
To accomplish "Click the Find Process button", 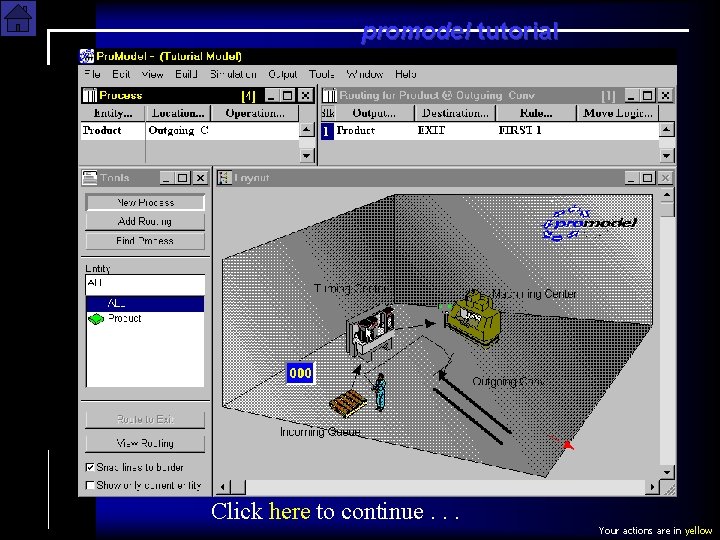I will (x=145, y=241).
